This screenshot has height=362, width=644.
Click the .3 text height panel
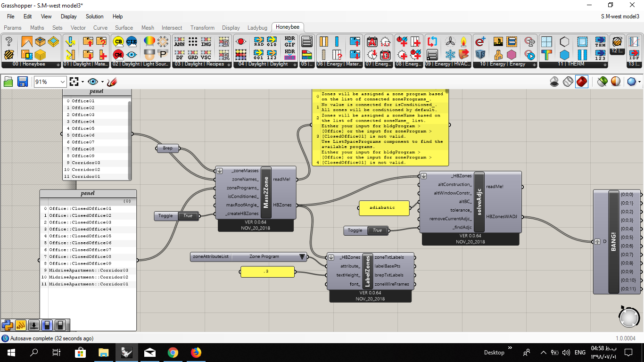pos(267,271)
